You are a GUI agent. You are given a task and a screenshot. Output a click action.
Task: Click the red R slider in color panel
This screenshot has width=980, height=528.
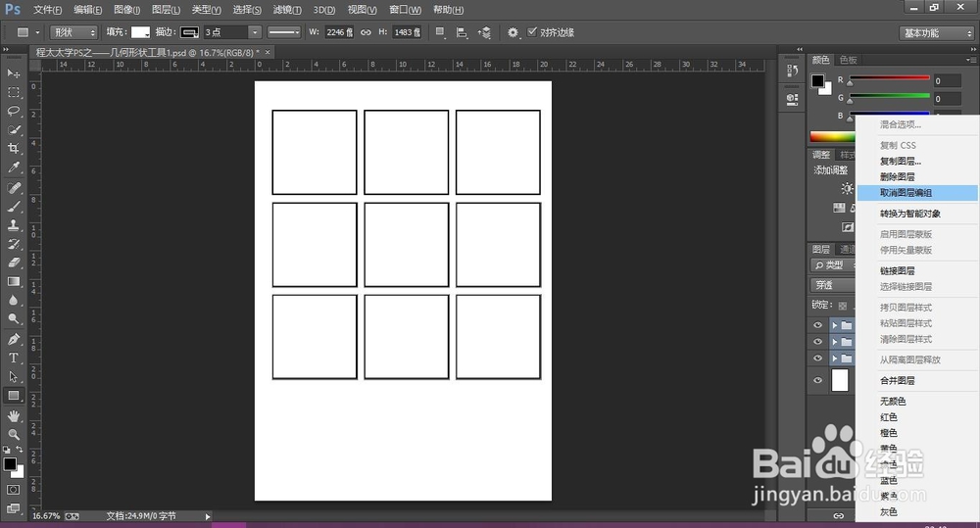pos(889,78)
